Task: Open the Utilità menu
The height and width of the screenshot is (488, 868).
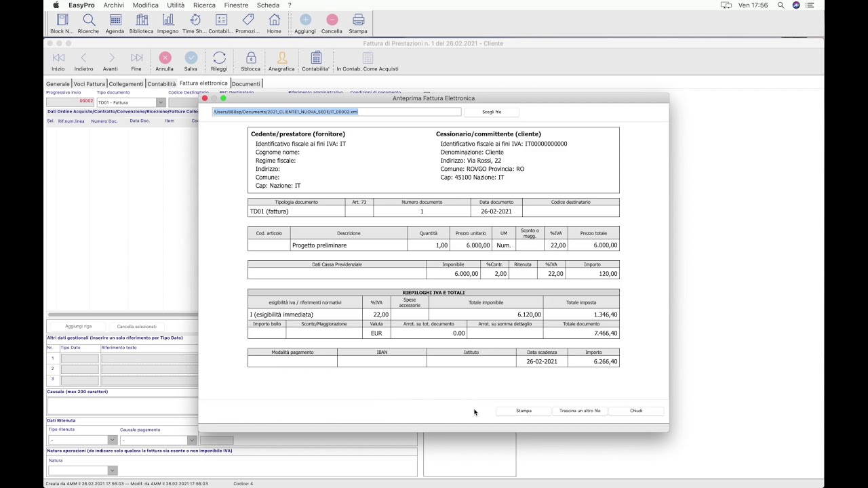Action: point(176,5)
